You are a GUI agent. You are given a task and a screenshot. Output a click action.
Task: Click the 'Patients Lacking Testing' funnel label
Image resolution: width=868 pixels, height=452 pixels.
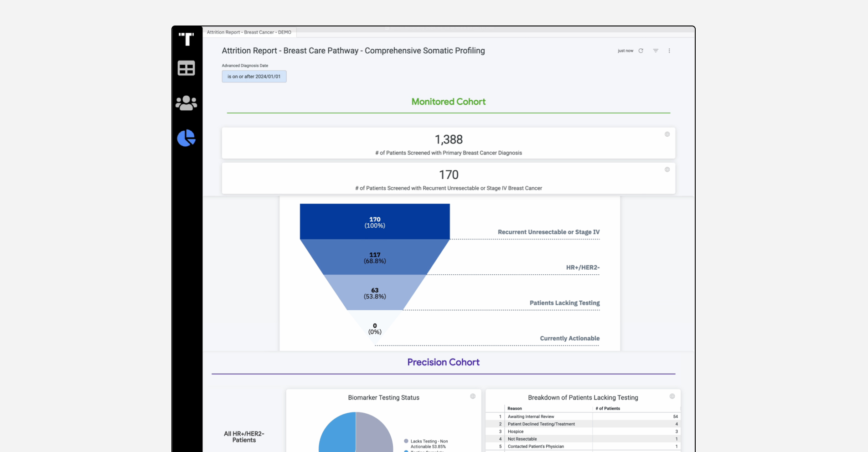(x=564, y=303)
